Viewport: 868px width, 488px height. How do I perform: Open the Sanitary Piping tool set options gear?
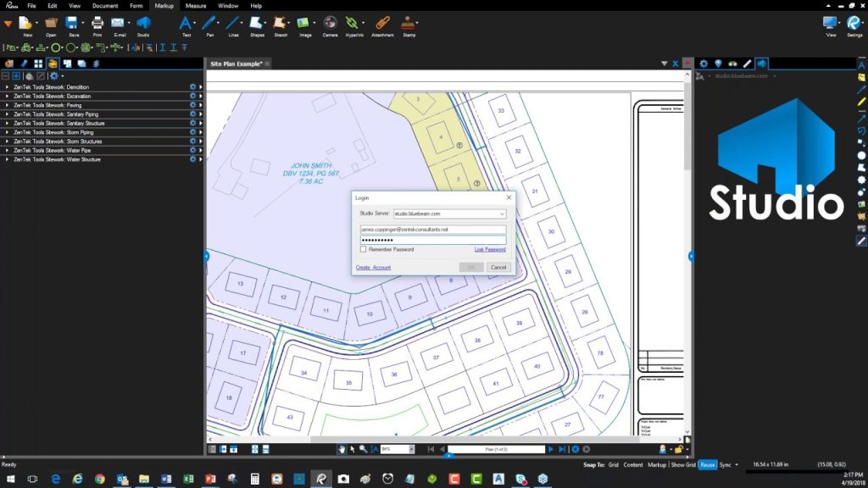(x=192, y=114)
